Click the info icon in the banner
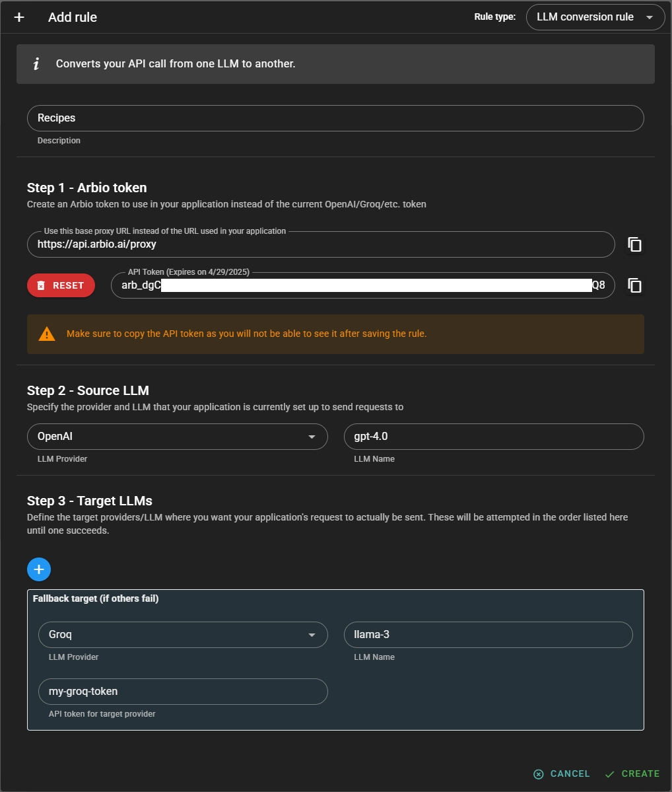Image resolution: width=672 pixels, height=792 pixels. coord(36,64)
